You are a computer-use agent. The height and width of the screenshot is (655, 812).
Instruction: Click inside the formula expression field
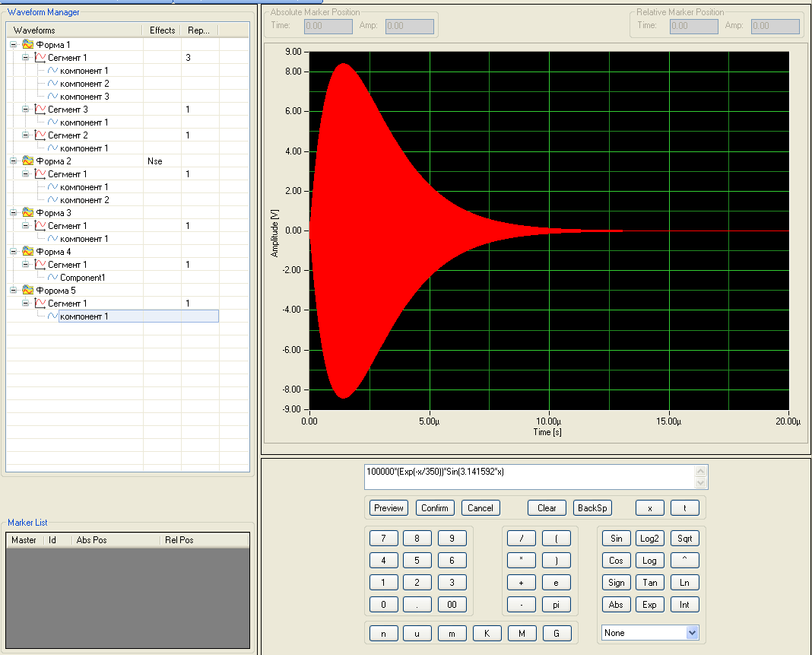[x=529, y=476]
